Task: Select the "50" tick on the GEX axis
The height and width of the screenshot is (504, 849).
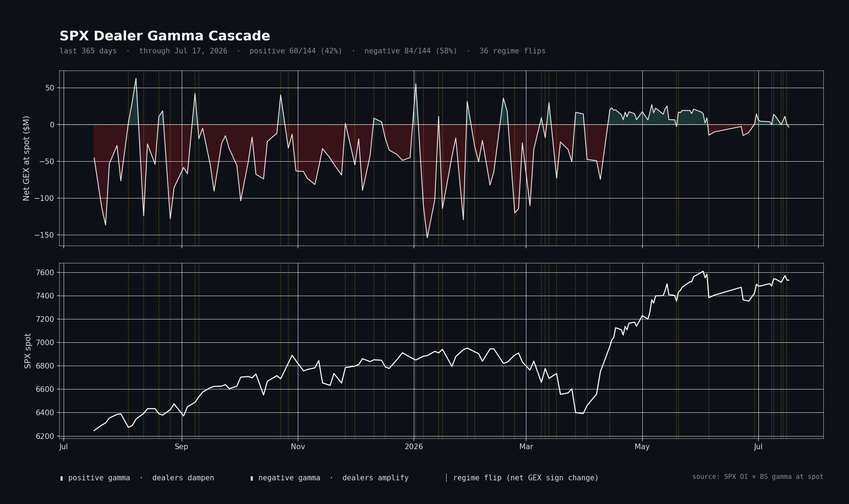Action: tap(50, 88)
